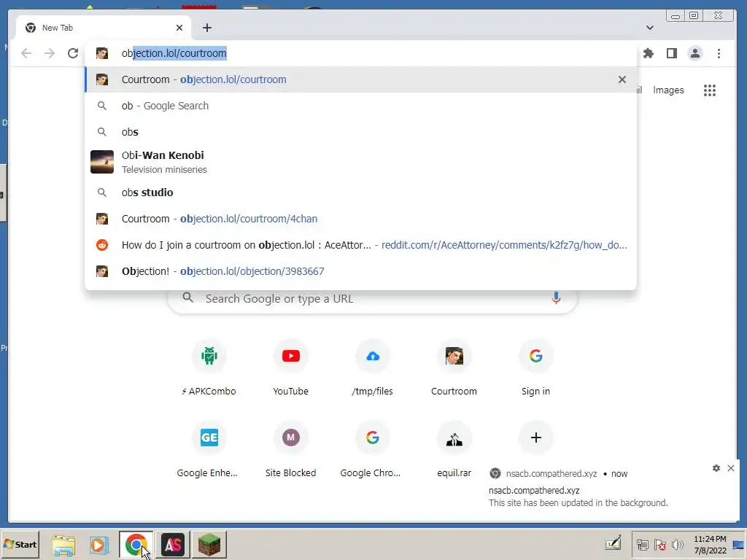Reload the page with the refresh icon

(72, 53)
